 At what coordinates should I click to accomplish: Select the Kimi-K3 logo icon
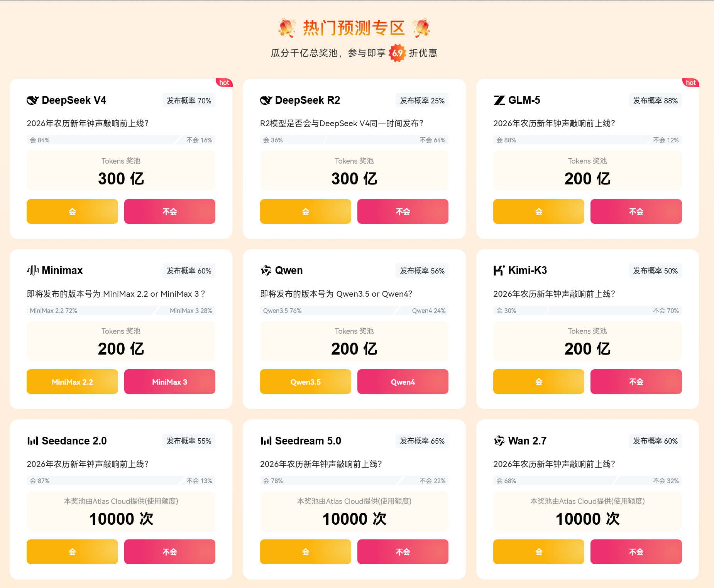coord(499,270)
